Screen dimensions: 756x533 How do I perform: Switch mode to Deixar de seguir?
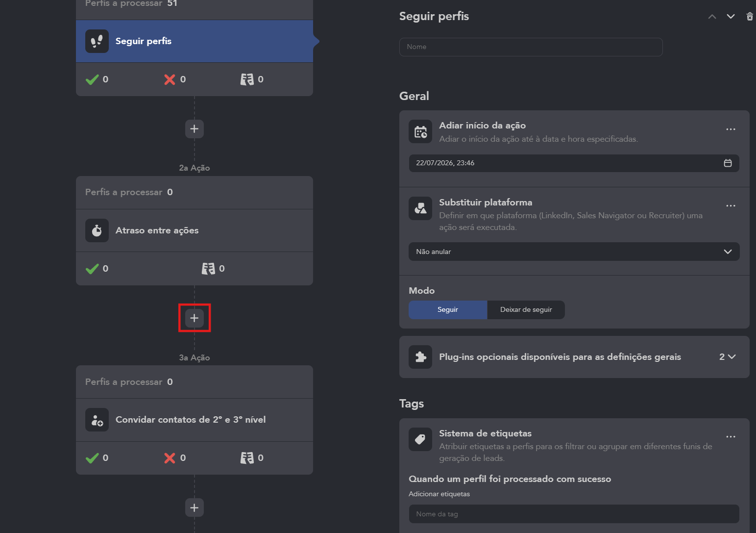pos(526,310)
